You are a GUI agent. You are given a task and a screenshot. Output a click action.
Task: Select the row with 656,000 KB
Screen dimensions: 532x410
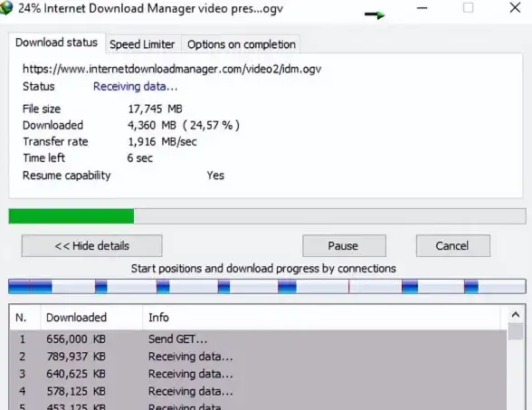[x=258, y=339]
